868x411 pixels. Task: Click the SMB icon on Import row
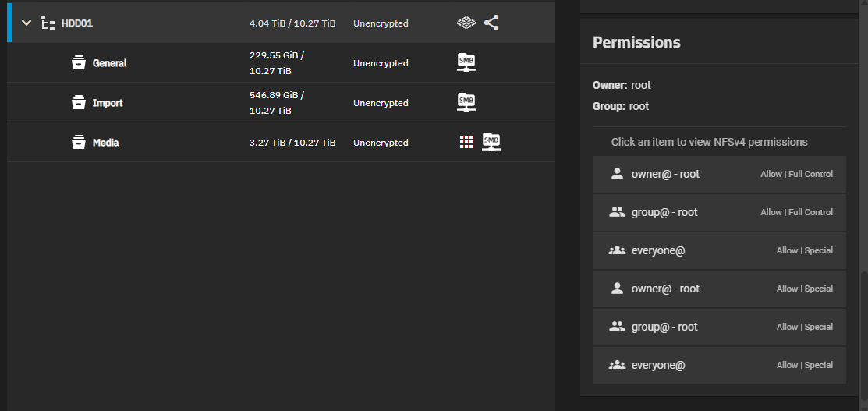click(x=466, y=102)
